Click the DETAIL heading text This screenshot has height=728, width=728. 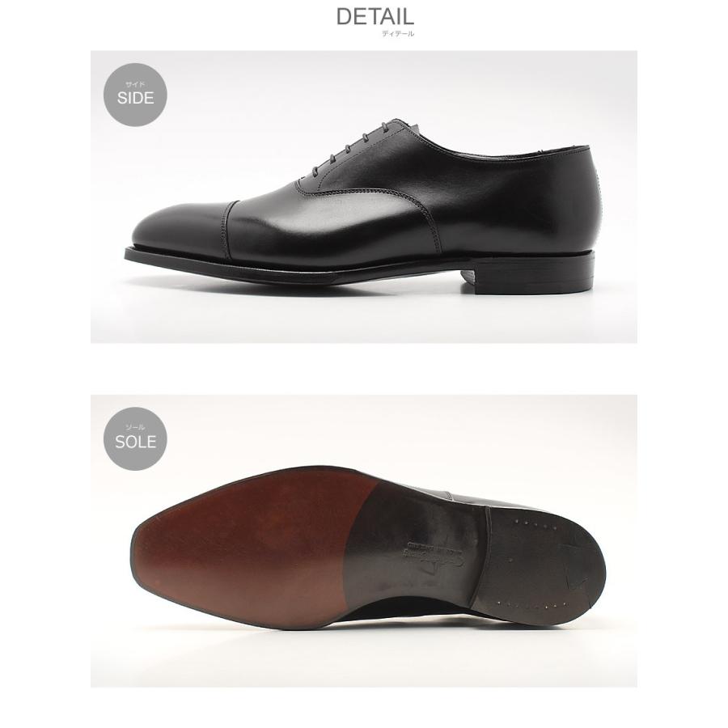375,17
